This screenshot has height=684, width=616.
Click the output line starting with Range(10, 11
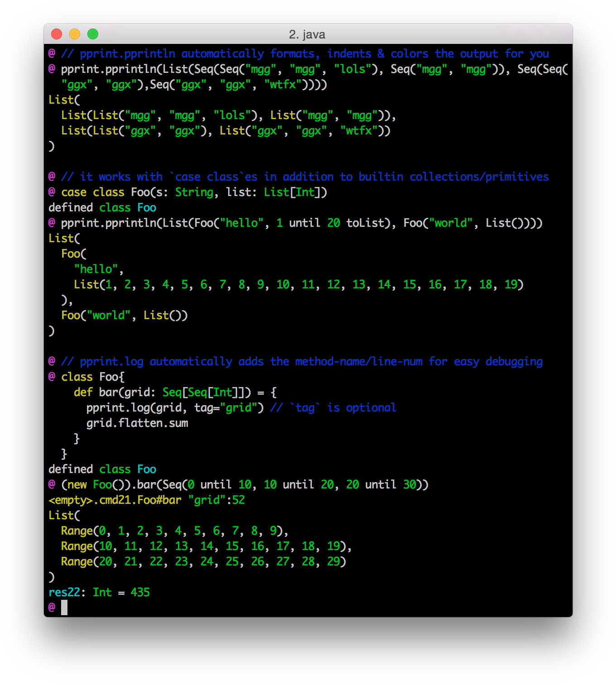206,546
